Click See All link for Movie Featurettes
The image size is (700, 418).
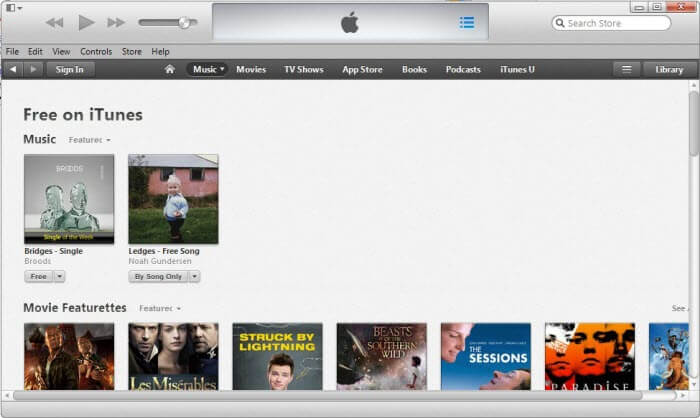click(679, 308)
